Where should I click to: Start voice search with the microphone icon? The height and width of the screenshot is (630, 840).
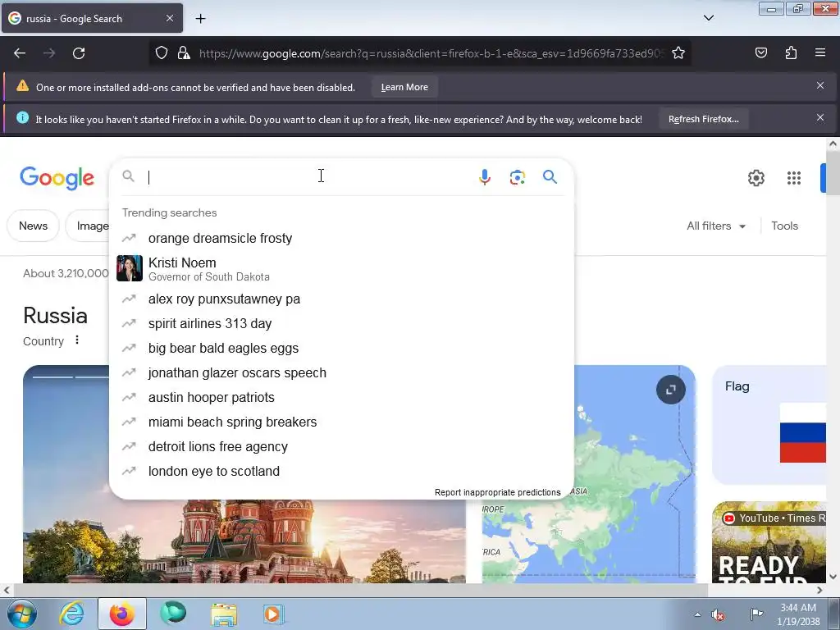(x=484, y=177)
